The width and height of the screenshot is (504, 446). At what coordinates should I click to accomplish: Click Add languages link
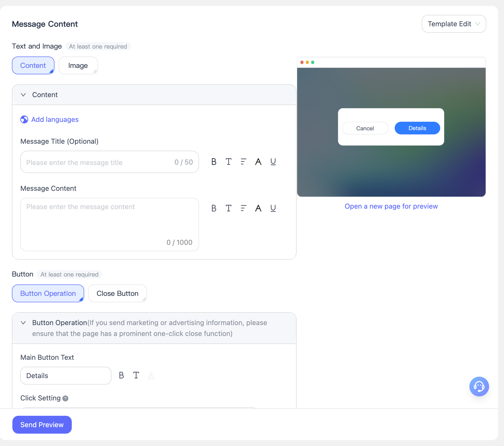[x=55, y=119]
